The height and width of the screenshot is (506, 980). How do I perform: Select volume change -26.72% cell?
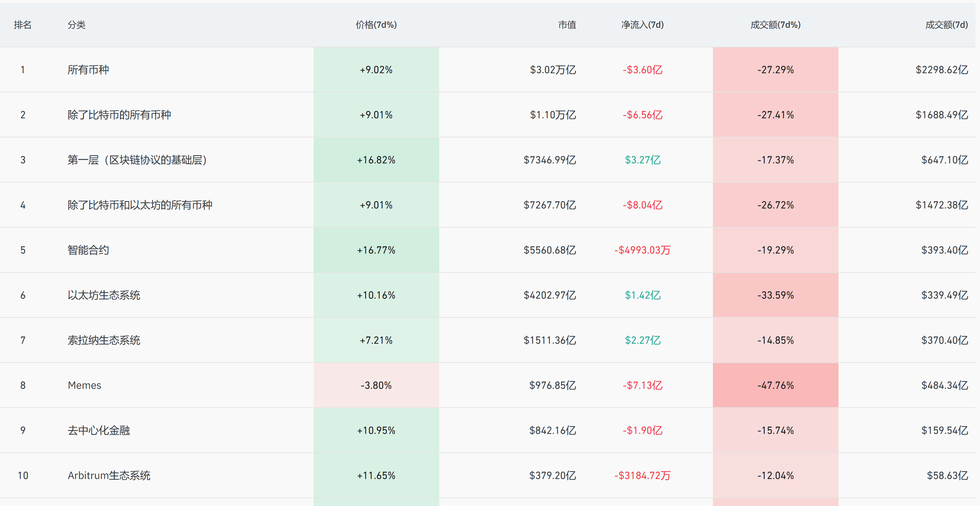[775, 205]
